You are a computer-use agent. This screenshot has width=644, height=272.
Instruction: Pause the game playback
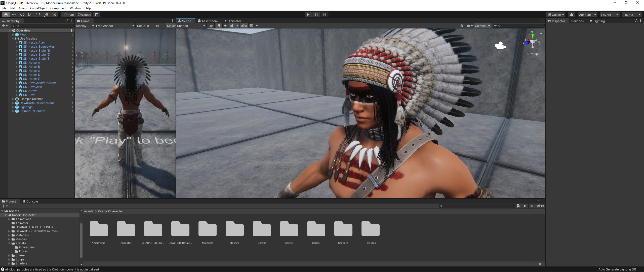coord(316,15)
